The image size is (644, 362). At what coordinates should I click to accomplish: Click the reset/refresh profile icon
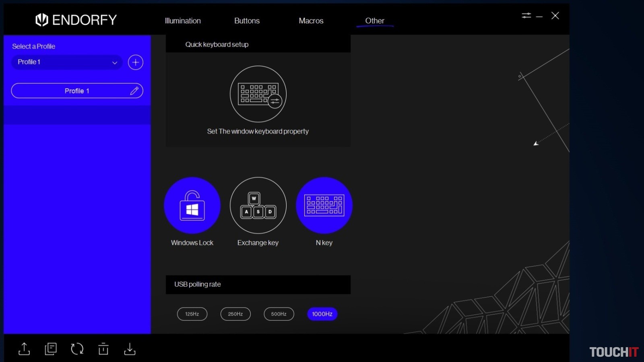[x=77, y=349]
